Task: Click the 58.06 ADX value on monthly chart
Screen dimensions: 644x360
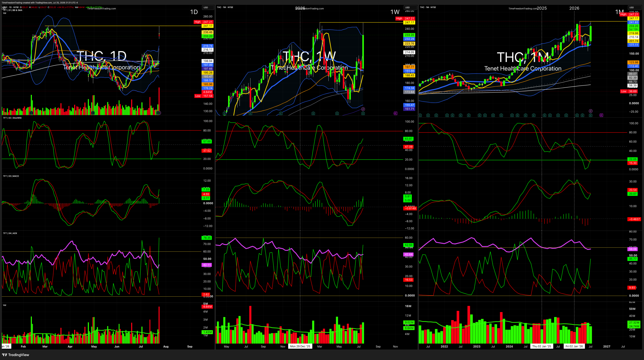Action: (633, 249)
